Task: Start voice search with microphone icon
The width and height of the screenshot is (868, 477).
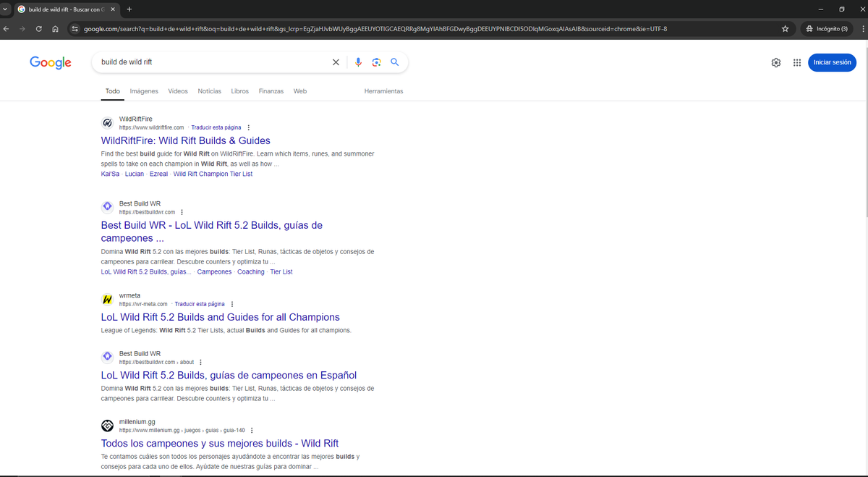Action: point(358,62)
